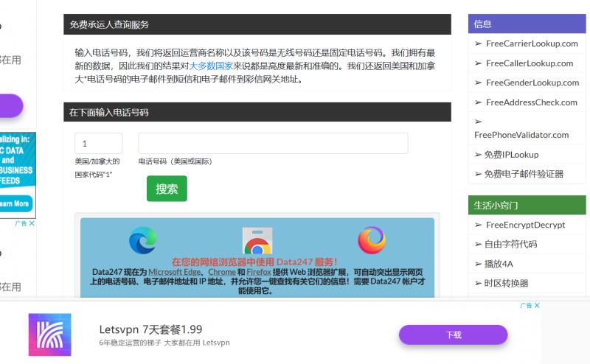Click arrow bullet beside FreeEncryptDecrypt
This screenshot has height=364, width=590.
(478, 225)
